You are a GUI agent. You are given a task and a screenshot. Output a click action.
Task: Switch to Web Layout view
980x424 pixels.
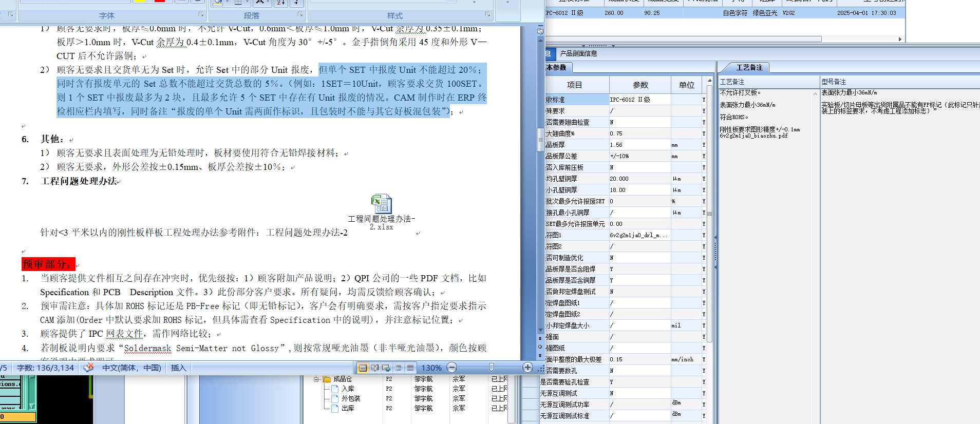tap(386, 368)
